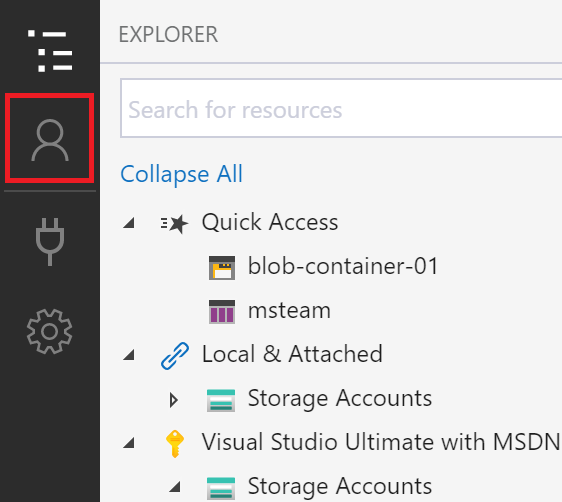The image size is (562, 502).
Task: Collapse Visual Studio Ultimate with MSDN arrow
Action: pyautogui.click(x=129, y=443)
